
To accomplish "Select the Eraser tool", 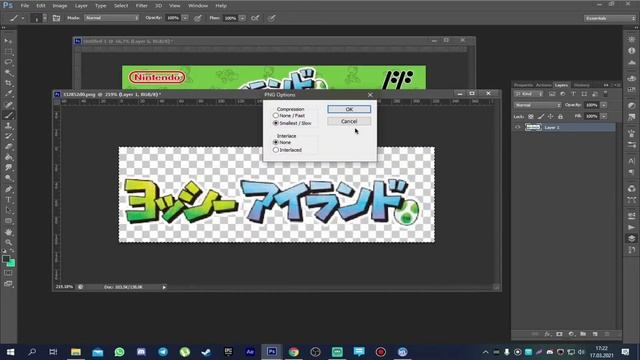I will (x=8, y=147).
